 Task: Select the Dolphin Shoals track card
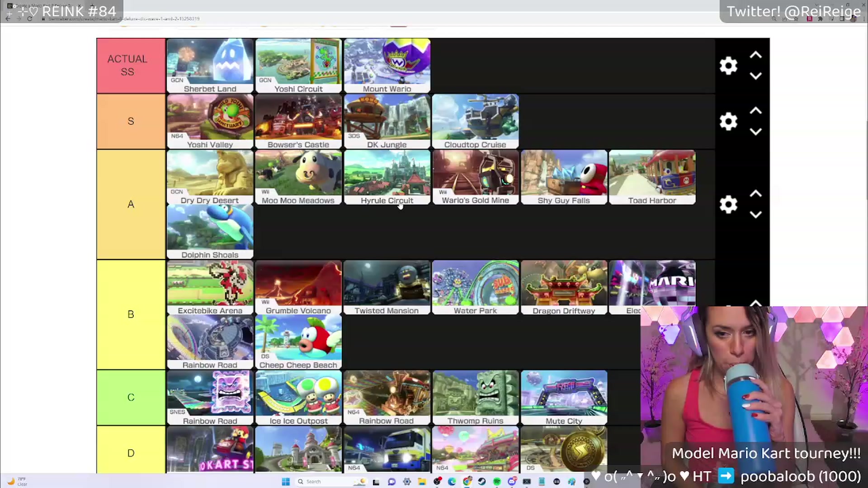click(210, 232)
